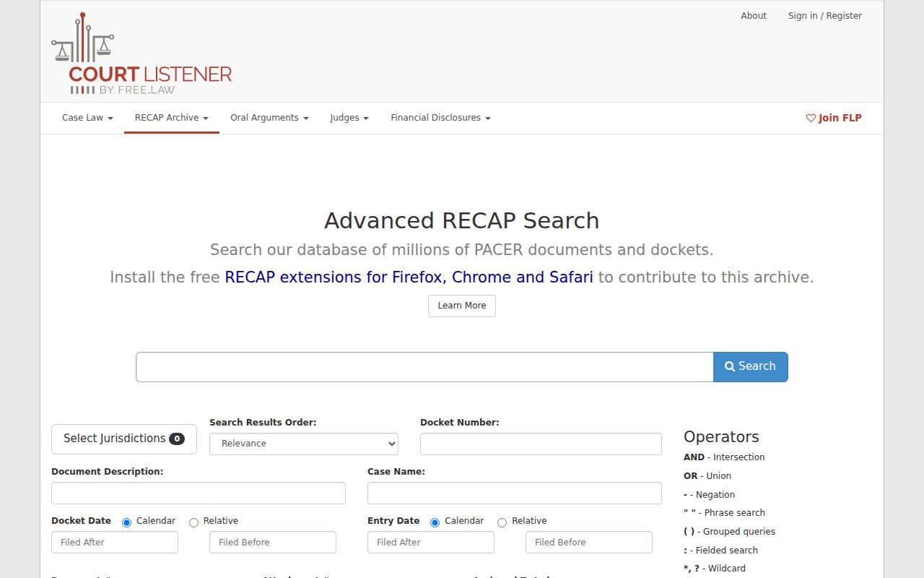Focus the Docket Number field
The image size is (924, 578).
coord(541,444)
